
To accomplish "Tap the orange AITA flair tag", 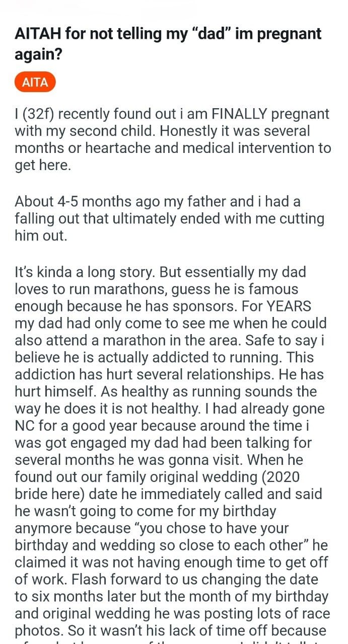I will pyautogui.click(x=35, y=83).
